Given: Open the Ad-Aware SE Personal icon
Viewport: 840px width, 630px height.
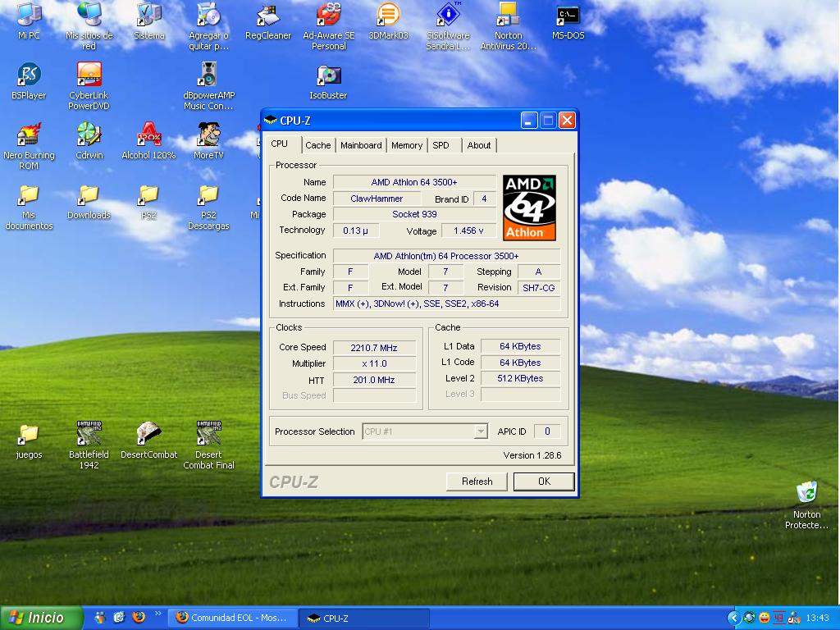Looking at the screenshot, I should pos(328,16).
